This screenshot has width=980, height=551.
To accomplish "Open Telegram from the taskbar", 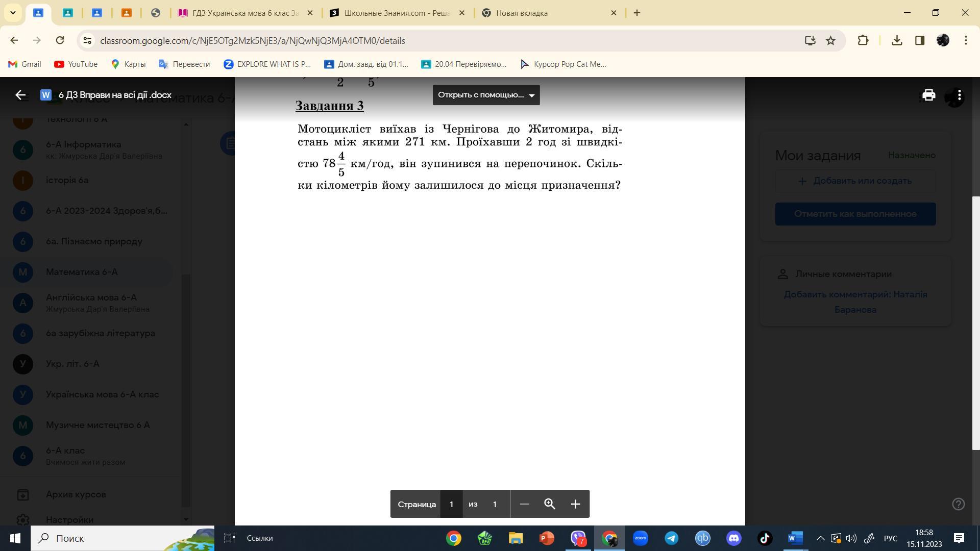I will [x=671, y=538].
